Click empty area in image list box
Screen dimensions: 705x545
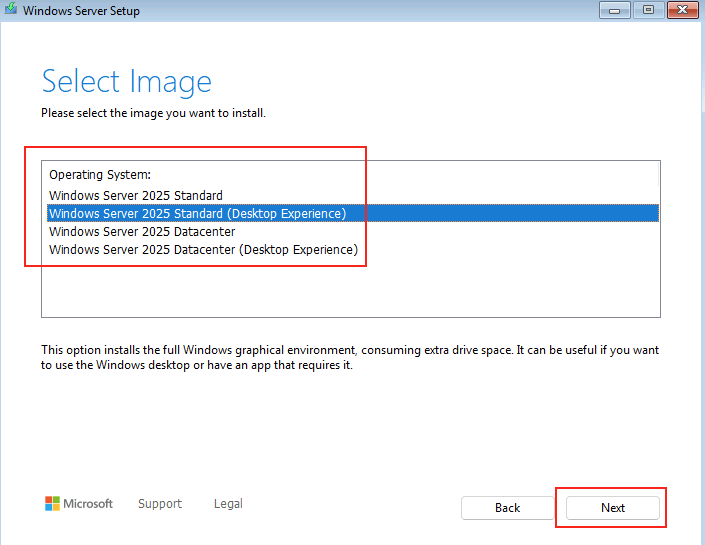(x=351, y=288)
